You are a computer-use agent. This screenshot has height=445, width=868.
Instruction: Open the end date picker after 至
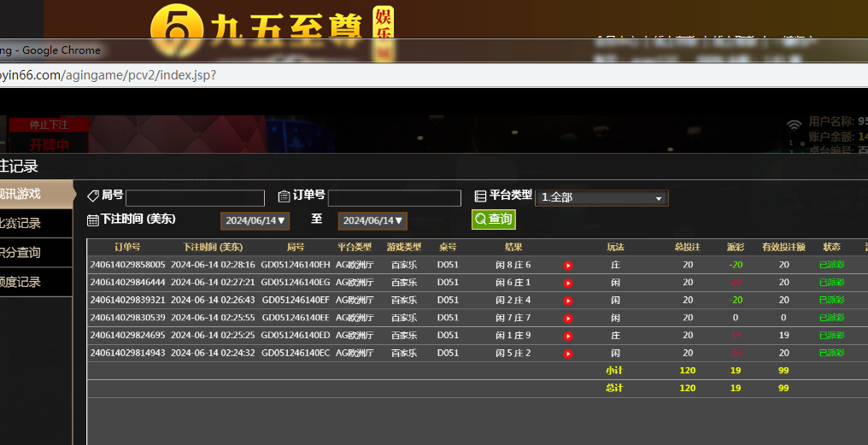(x=372, y=220)
